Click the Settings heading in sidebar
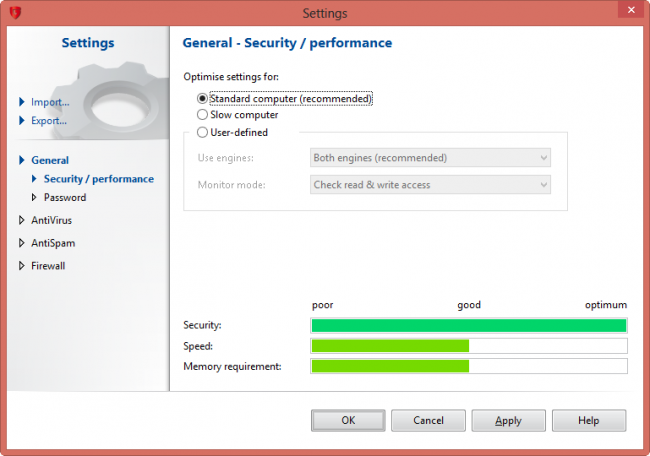Image resolution: width=650 pixels, height=456 pixels. click(x=88, y=43)
